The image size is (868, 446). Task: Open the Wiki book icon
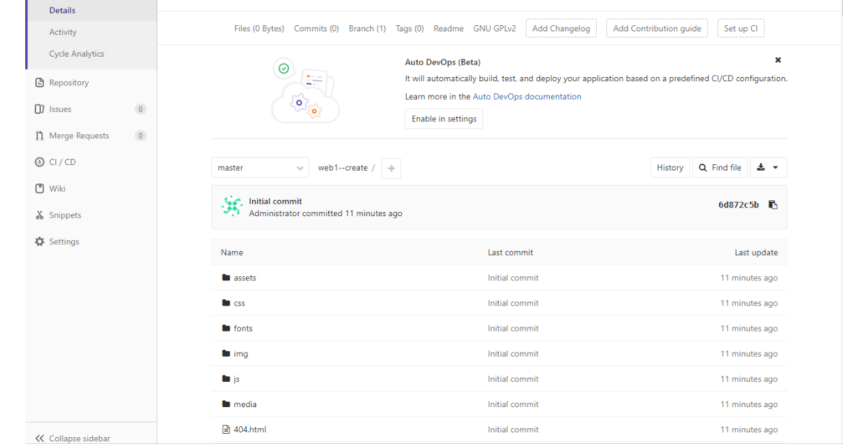coord(40,189)
